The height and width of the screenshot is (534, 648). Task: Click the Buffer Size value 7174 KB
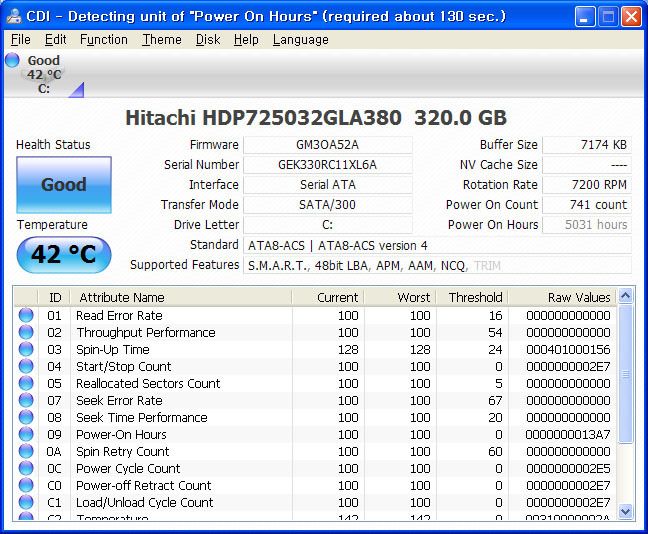(587, 145)
